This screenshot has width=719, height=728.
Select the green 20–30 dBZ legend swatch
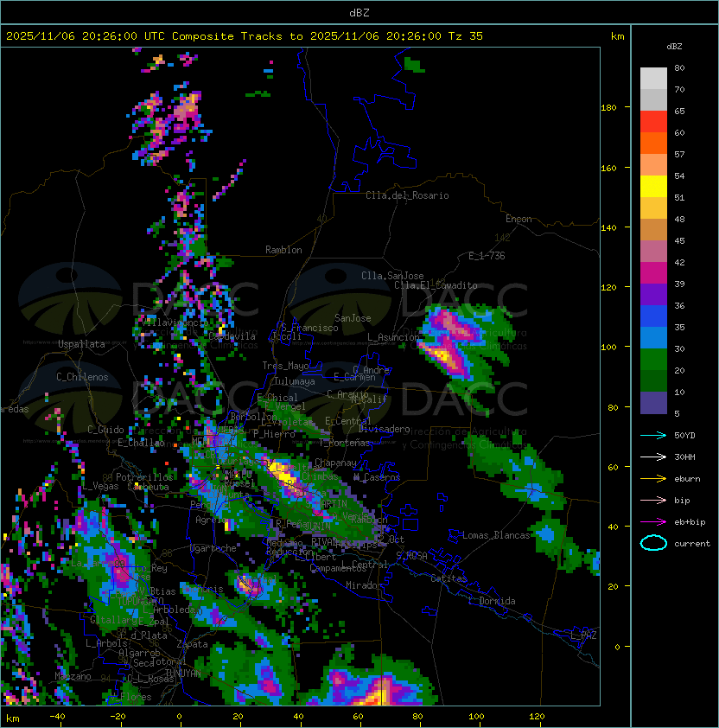click(653, 360)
